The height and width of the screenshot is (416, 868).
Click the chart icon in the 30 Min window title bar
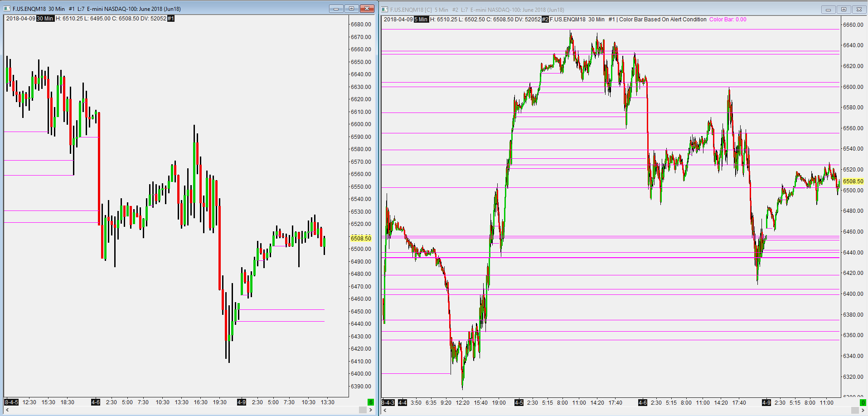click(7, 9)
